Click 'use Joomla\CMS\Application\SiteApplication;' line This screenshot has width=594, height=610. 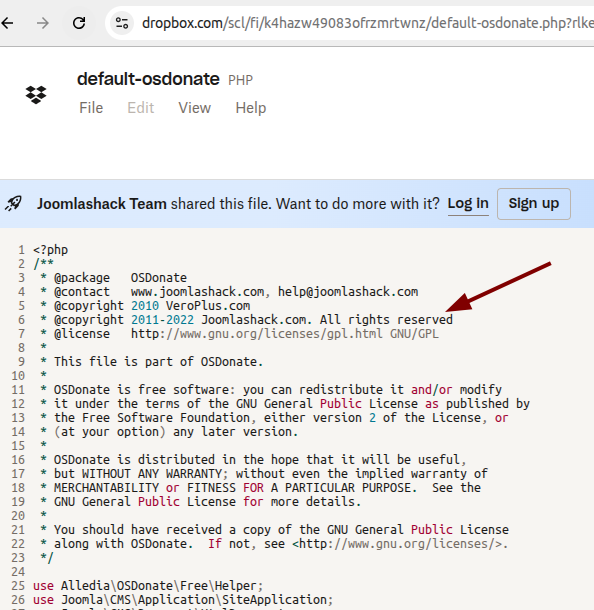click(x=183, y=600)
